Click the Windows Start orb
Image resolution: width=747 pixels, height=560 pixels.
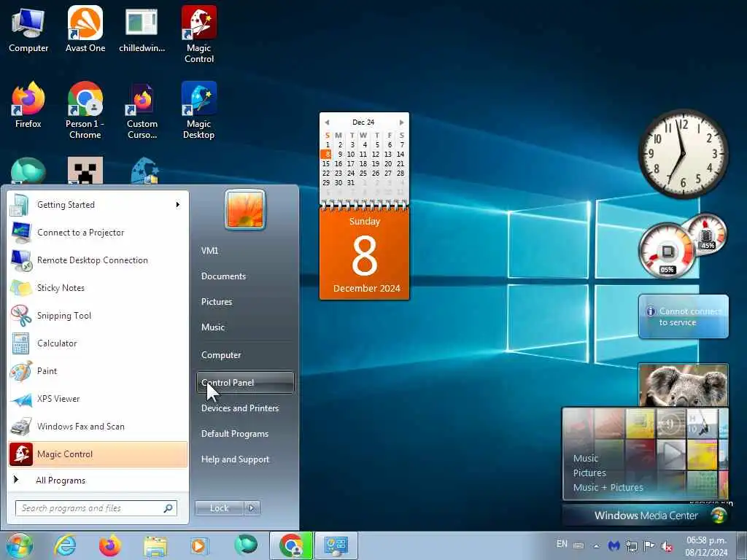(x=19, y=545)
